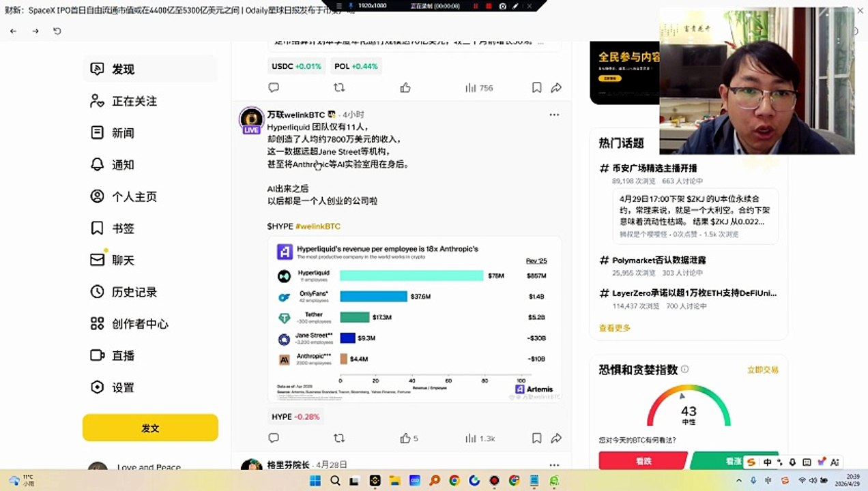Open topic Polymarket否认数据泄露
The width and height of the screenshot is (868, 491).
659,260
